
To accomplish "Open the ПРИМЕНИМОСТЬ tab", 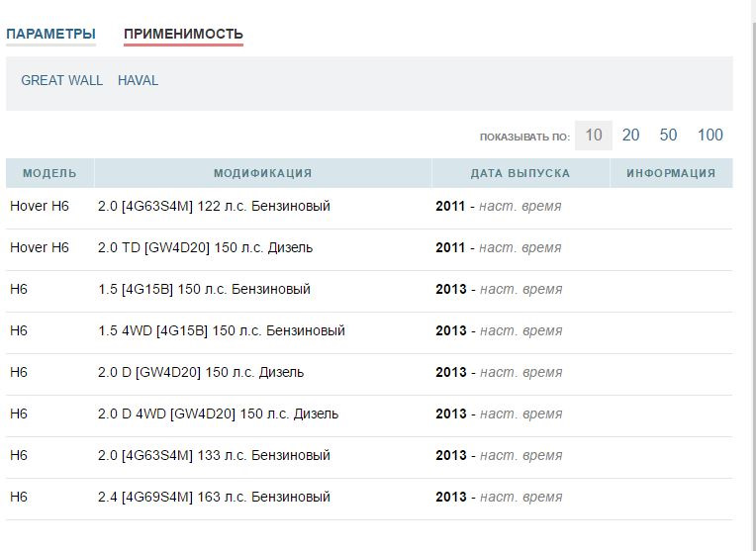I will (183, 35).
